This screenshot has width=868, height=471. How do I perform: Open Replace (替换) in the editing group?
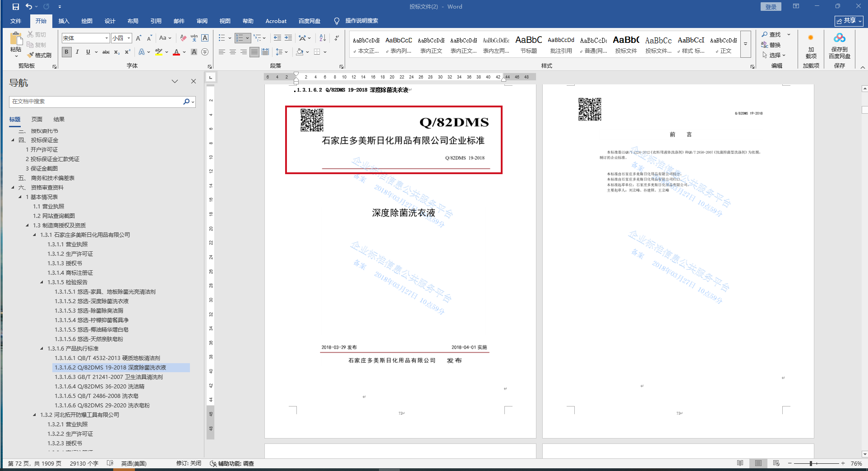(771, 45)
